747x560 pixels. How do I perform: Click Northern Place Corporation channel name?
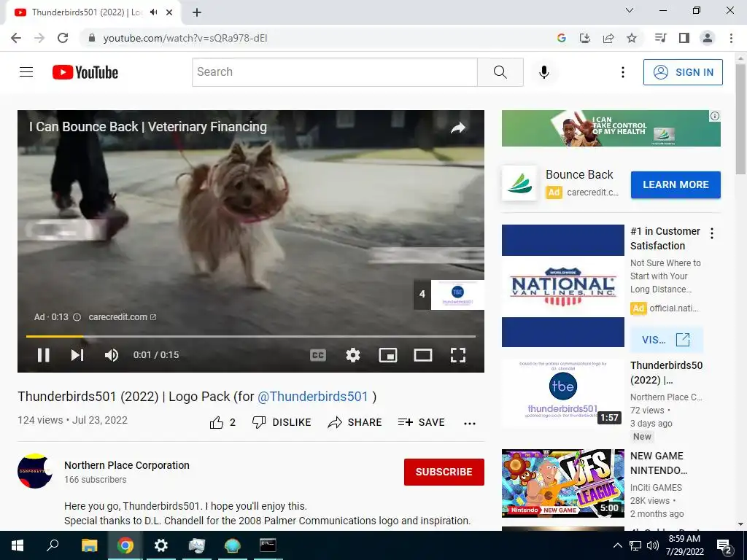[127, 465]
